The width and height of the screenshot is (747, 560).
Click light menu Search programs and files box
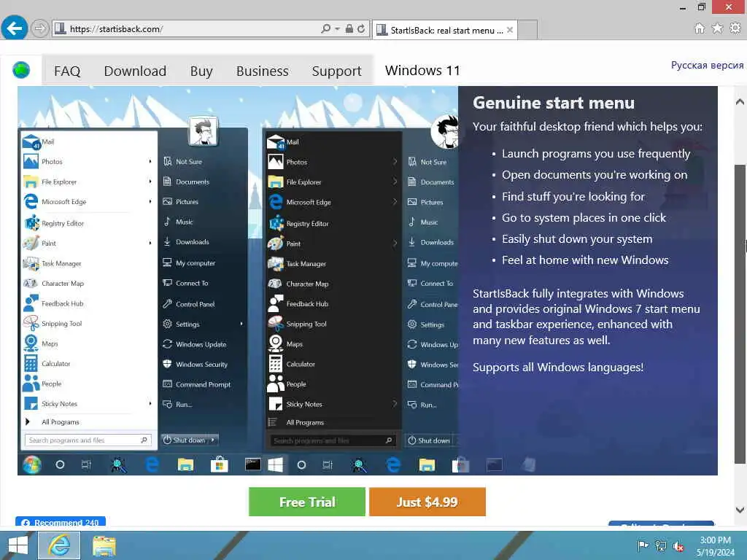click(88, 440)
